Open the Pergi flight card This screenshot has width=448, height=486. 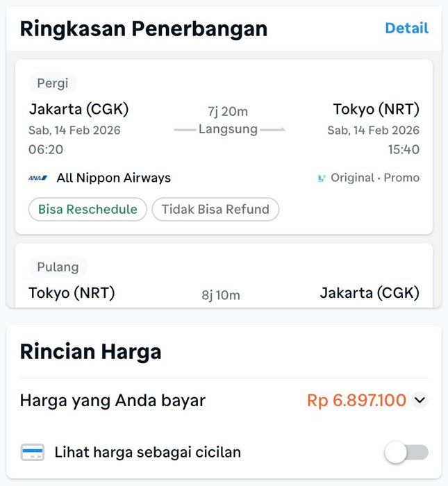(224, 147)
